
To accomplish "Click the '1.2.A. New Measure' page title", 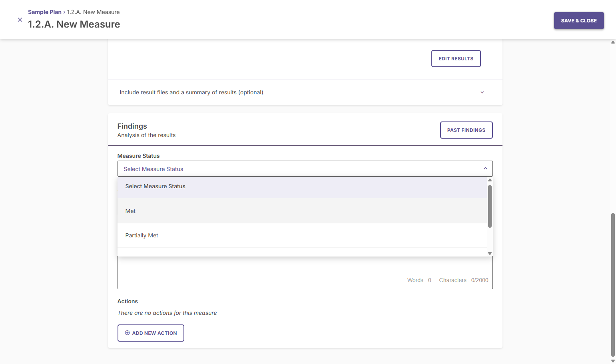I will click(74, 24).
